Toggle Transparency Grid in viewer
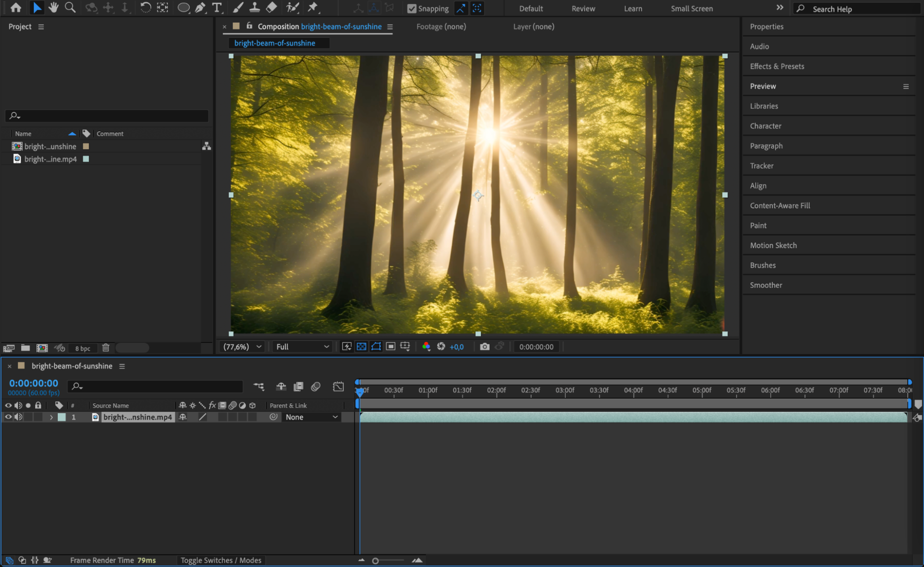 (361, 347)
